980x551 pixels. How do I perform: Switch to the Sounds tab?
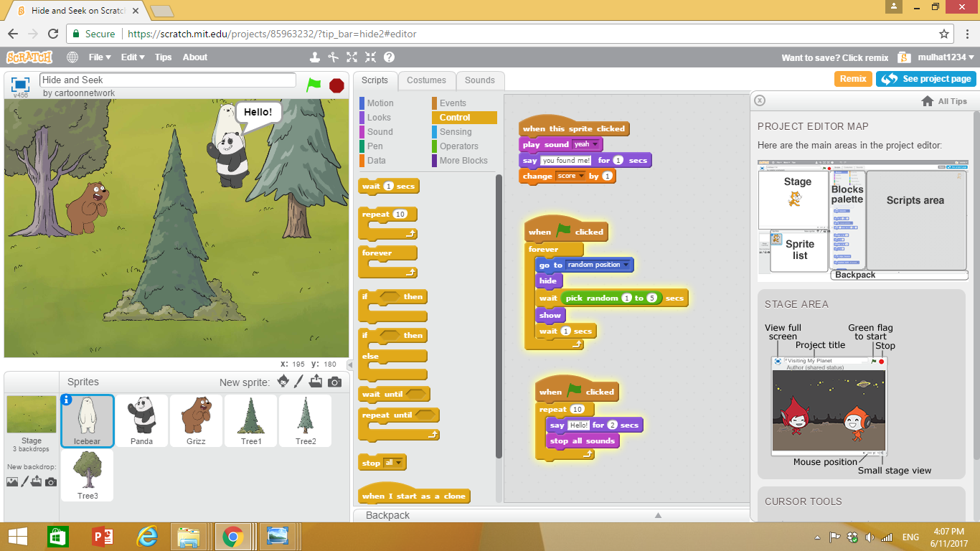coord(480,80)
